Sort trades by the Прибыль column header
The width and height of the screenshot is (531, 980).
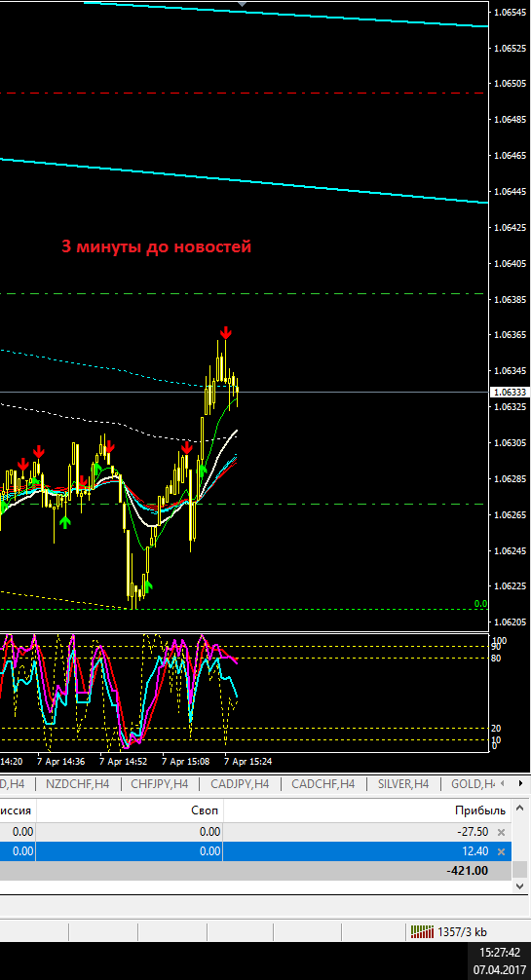[x=367, y=811]
